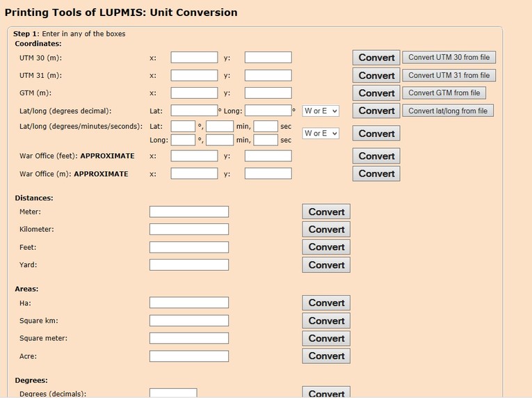Viewport: 532px width, 398px height.
Task: Focus the Square km input
Action: tap(189, 321)
